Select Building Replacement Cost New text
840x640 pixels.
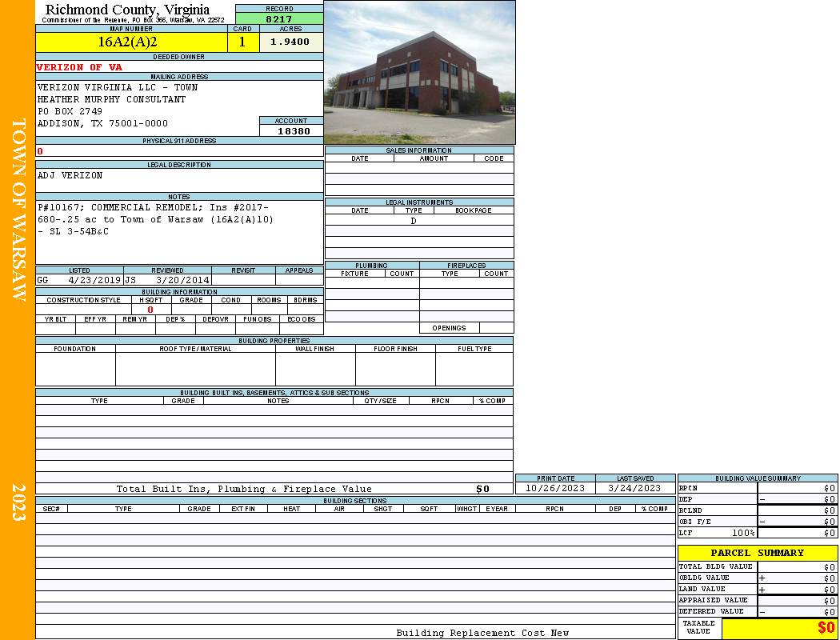click(482, 633)
